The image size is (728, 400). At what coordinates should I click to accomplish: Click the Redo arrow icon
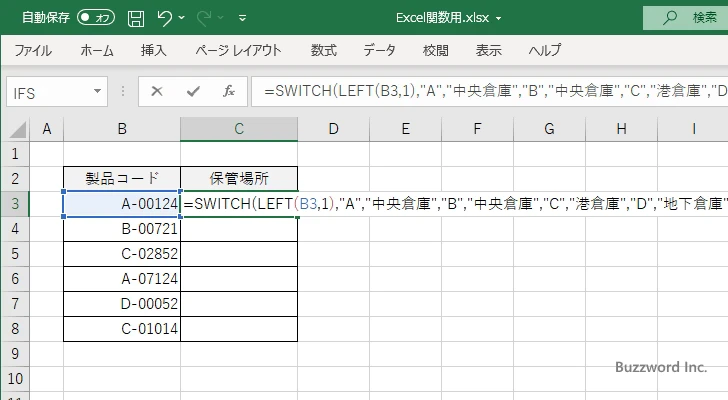(203, 18)
